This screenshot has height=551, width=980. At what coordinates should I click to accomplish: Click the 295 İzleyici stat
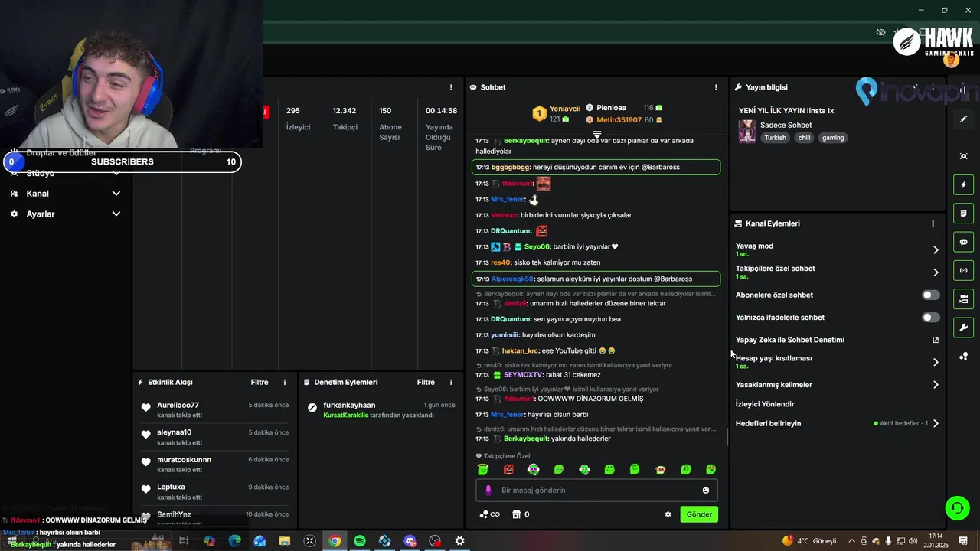(x=298, y=119)
